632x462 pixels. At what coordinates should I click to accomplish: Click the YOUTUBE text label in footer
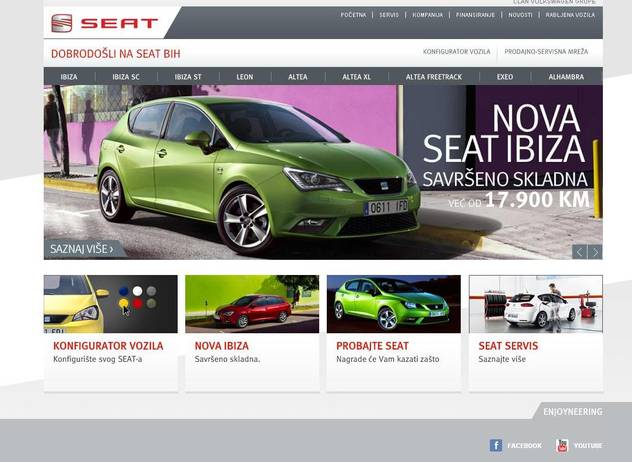588,445
